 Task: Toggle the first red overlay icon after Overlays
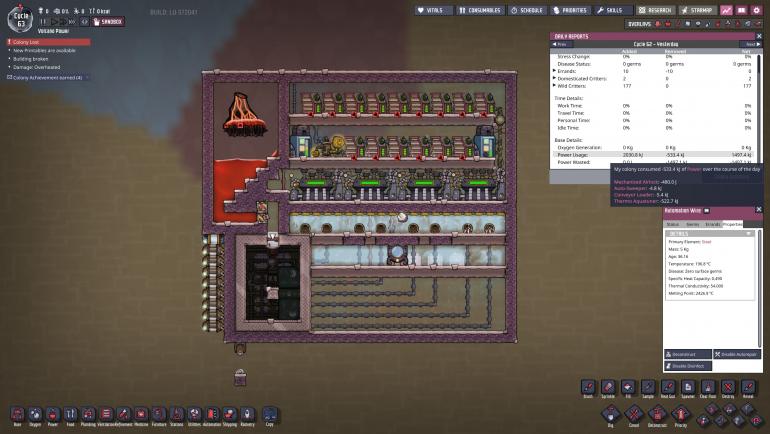tap(658, 24)
